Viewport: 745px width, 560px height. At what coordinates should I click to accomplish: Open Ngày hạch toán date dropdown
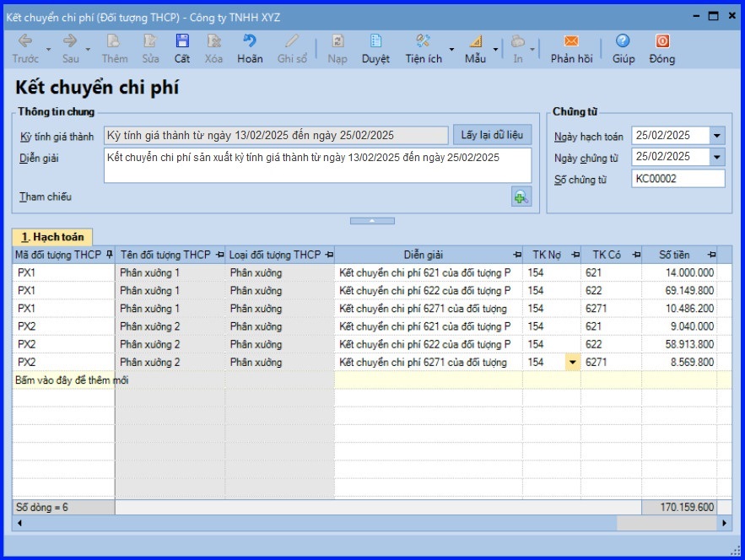[717, 136]
